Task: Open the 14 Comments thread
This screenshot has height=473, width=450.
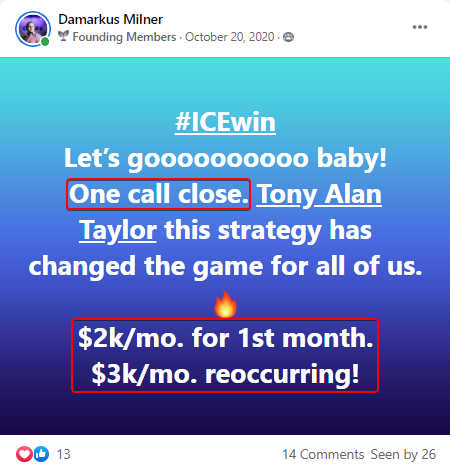Action: click(323, 454)
